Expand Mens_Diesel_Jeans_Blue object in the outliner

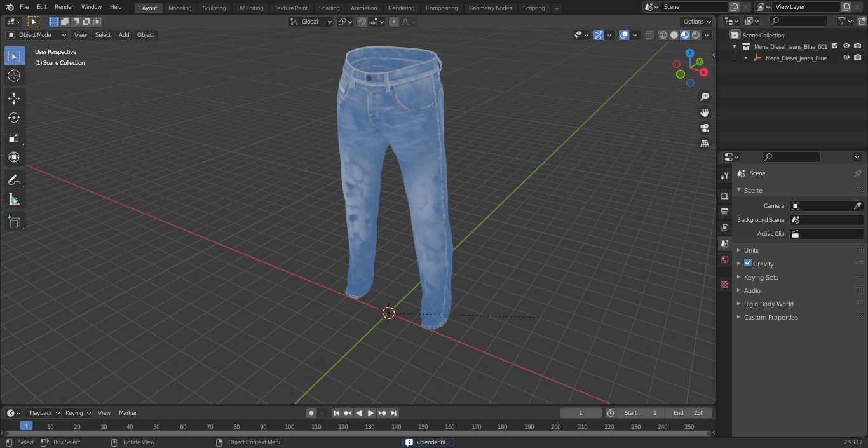coord(746,58)
